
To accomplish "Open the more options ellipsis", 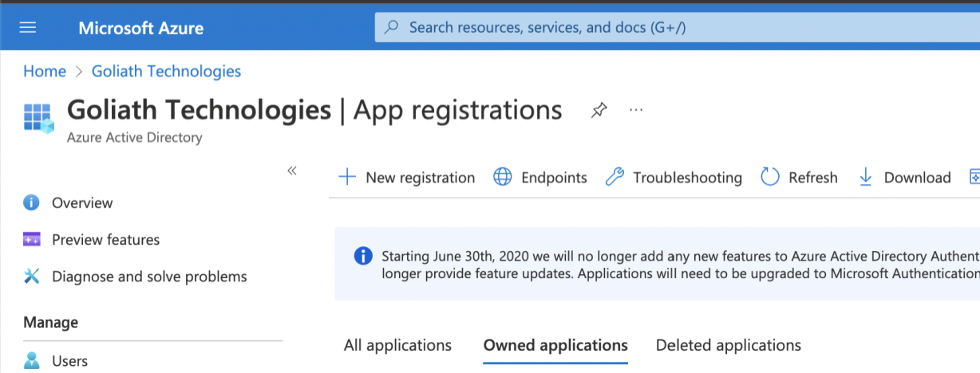I will pos(636,110).
